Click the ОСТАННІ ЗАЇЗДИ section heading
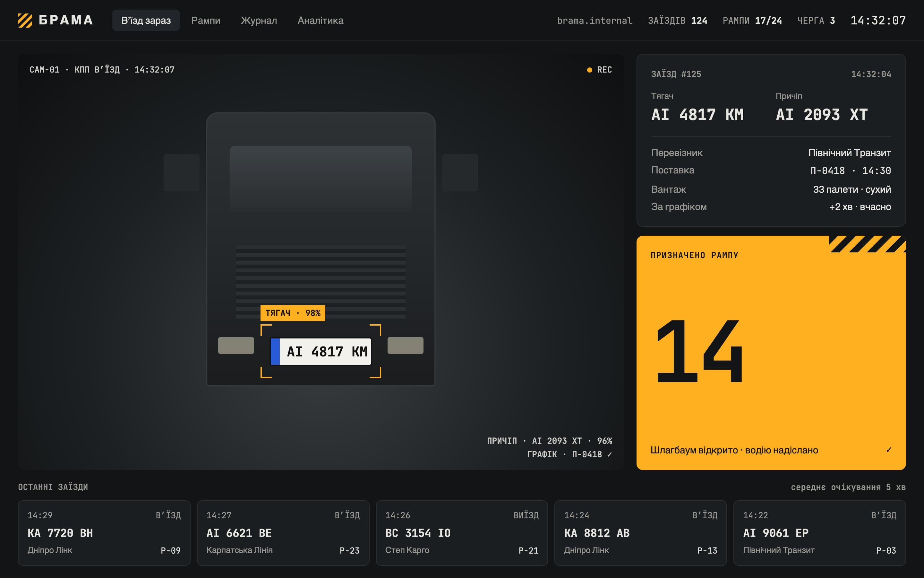924x578 pixels. click(53, 487)
